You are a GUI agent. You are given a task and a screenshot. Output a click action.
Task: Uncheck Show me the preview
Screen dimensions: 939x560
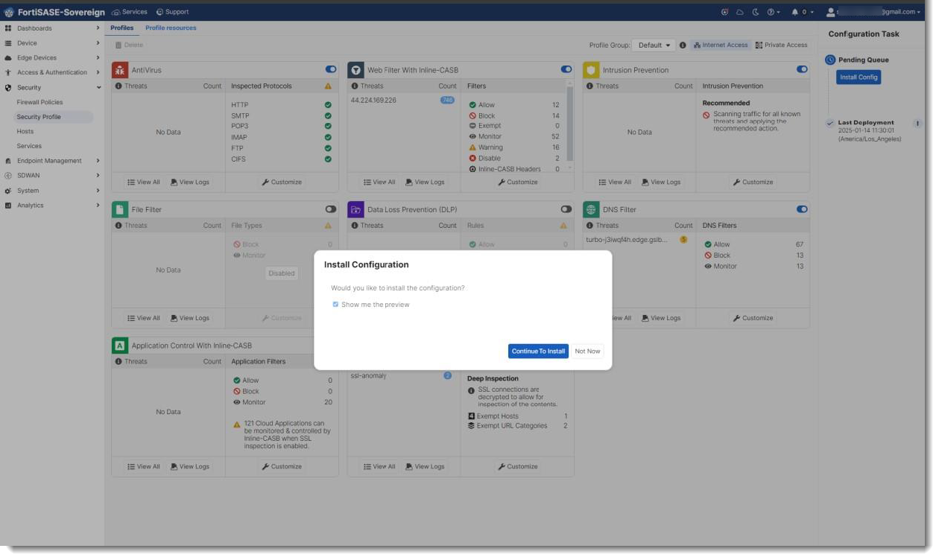coord(335,304)
